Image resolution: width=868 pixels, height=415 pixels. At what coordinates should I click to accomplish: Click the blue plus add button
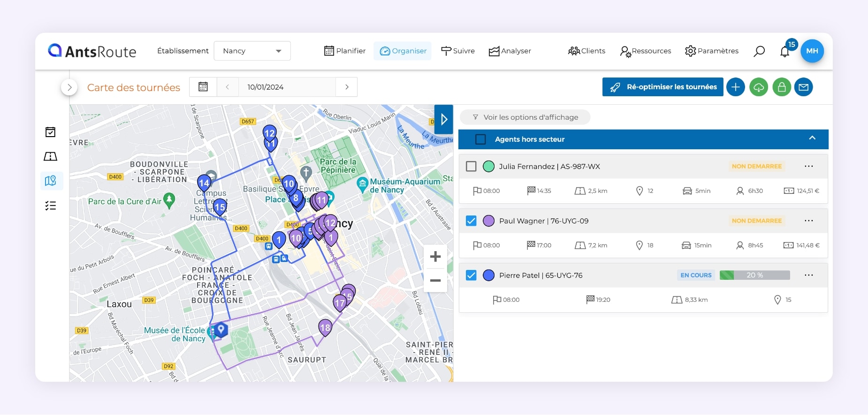point(736,87)
